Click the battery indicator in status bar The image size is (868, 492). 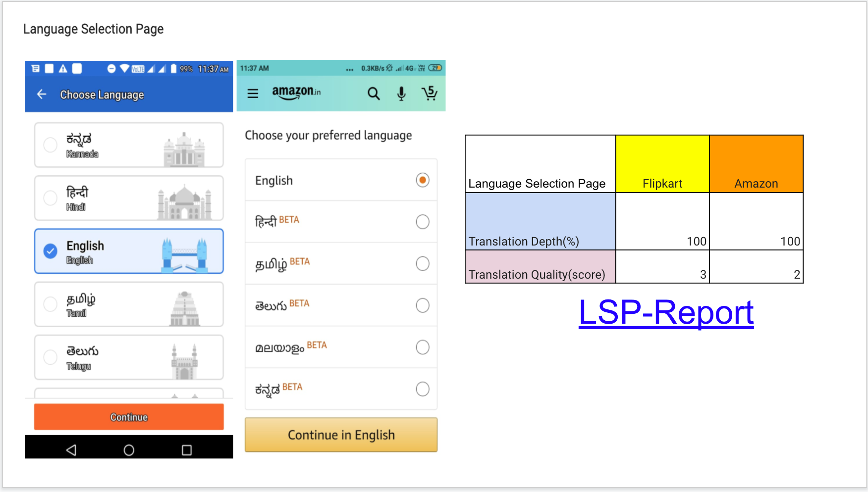[x=174, y=69]
